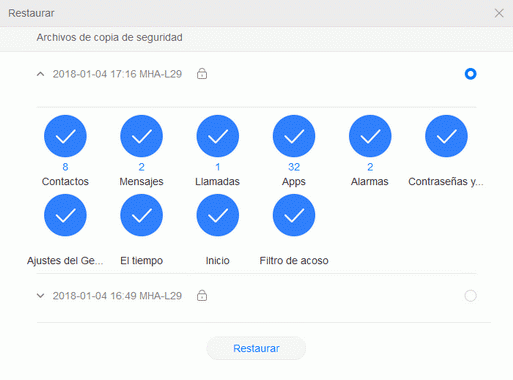Click the Restaurar button

click(x=256, y=348)
